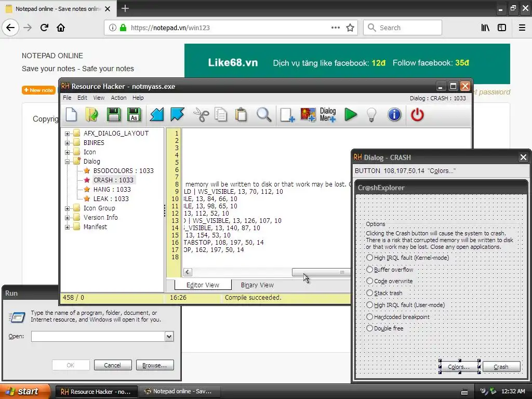Select Buffer overflow radio button
The width and height of the screenshot is (532, 399).
point(369,270)
